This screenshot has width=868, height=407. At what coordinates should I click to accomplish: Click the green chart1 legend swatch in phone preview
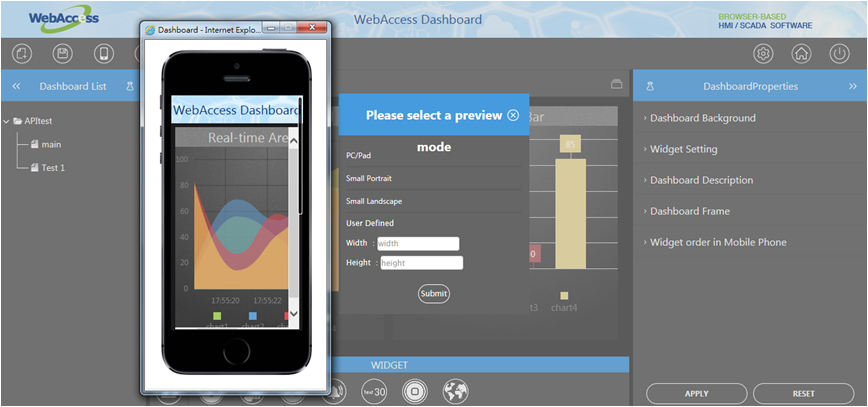tap(217, 316)
